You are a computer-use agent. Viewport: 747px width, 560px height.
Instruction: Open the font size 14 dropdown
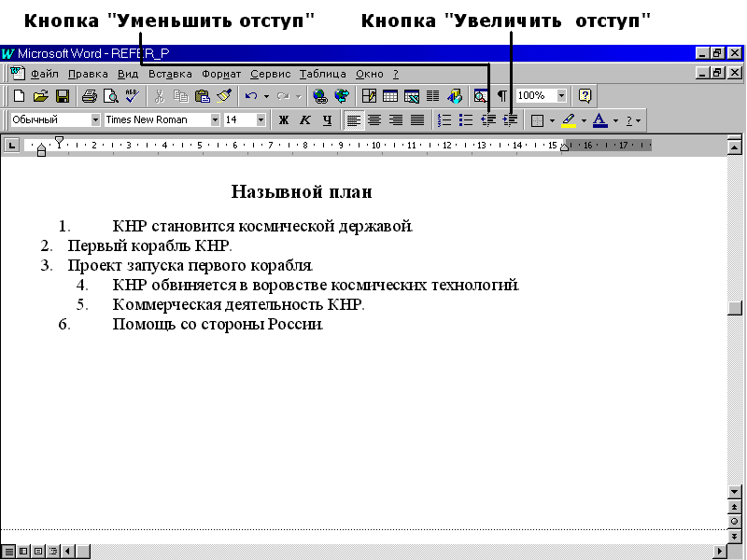(261, 120)
